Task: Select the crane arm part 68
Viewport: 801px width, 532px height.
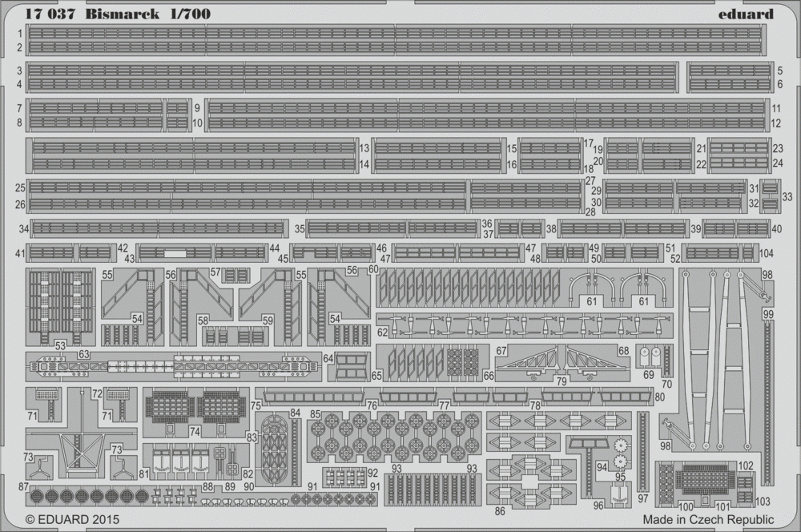Action: (598, 363)
